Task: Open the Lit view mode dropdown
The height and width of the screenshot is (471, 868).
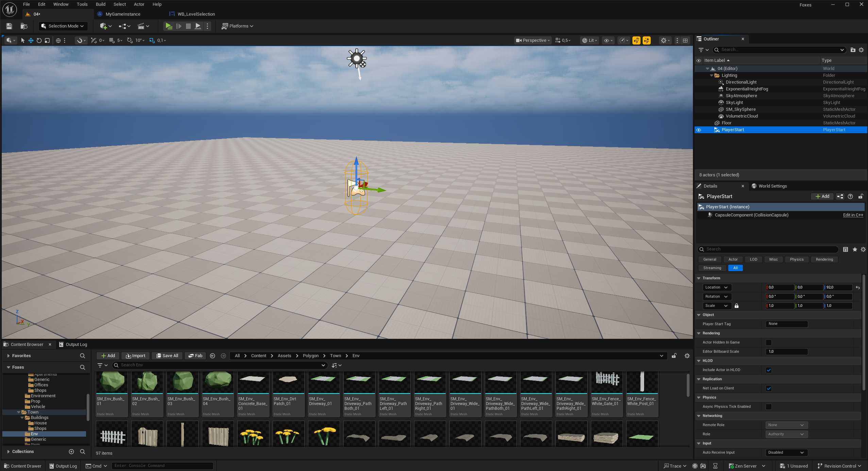Action: point(590,40)
